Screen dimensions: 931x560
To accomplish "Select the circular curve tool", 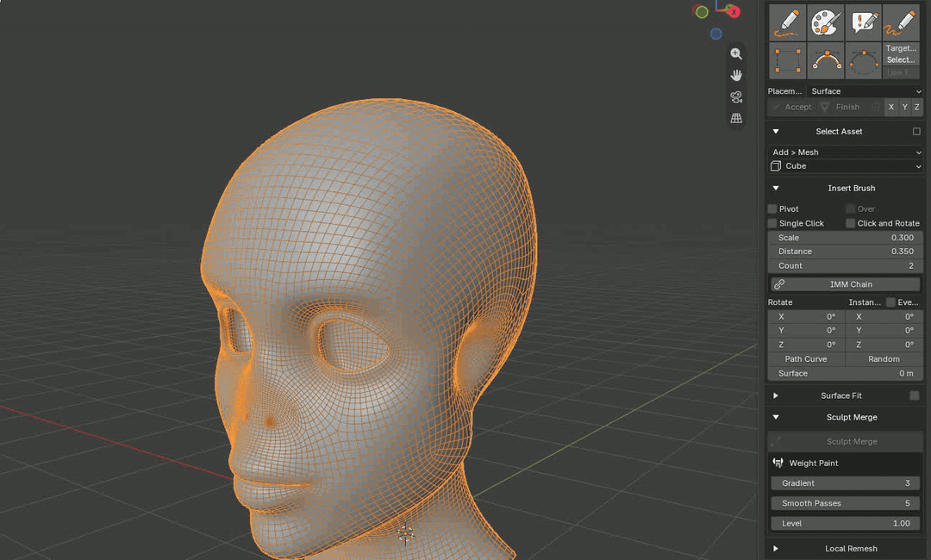I will 863,60.
